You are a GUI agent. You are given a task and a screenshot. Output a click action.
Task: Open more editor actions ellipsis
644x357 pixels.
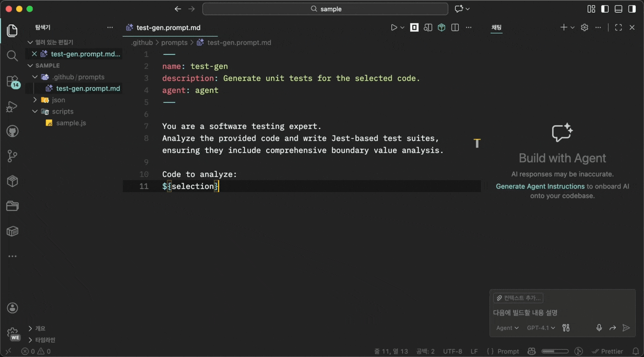pos(469,28)
